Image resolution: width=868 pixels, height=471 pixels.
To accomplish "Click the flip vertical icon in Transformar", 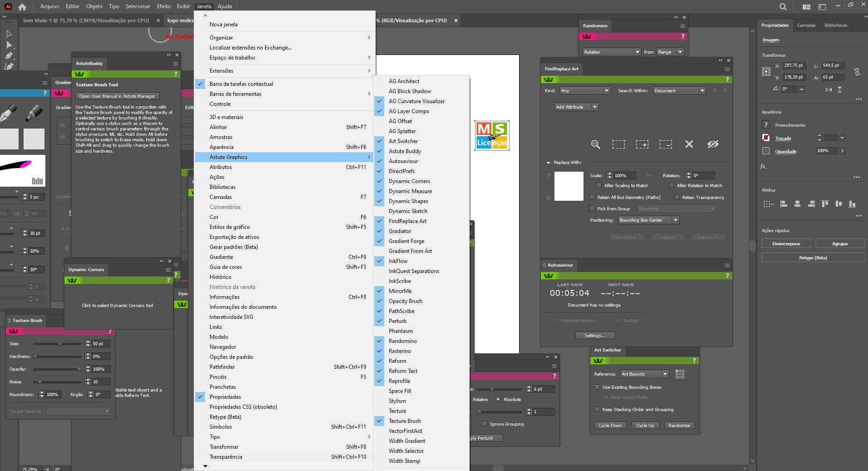I will pyautogui.click(x=840, y=89).
